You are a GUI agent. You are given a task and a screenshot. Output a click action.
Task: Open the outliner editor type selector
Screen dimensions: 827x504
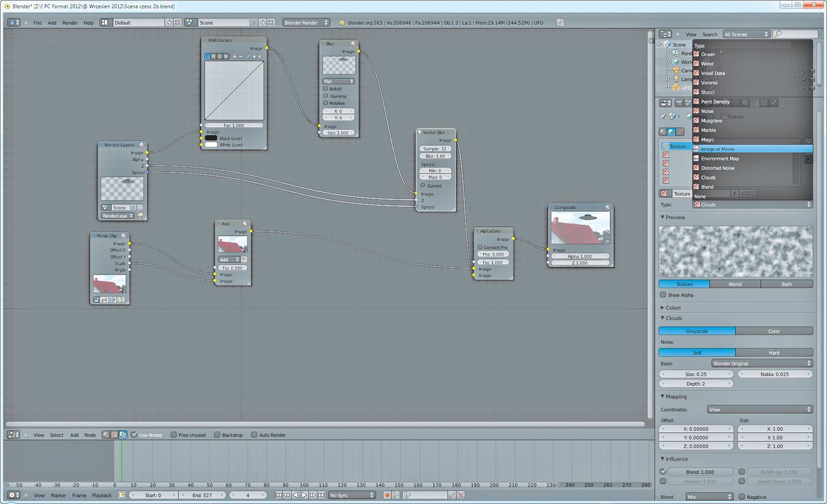point(665,34)
